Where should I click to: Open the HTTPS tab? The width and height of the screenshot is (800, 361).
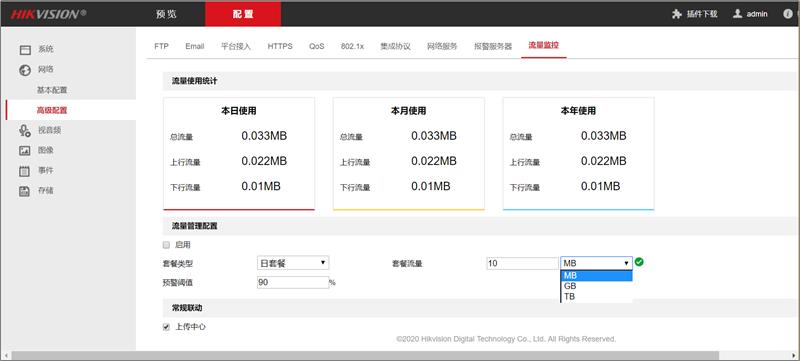point(280,46)
